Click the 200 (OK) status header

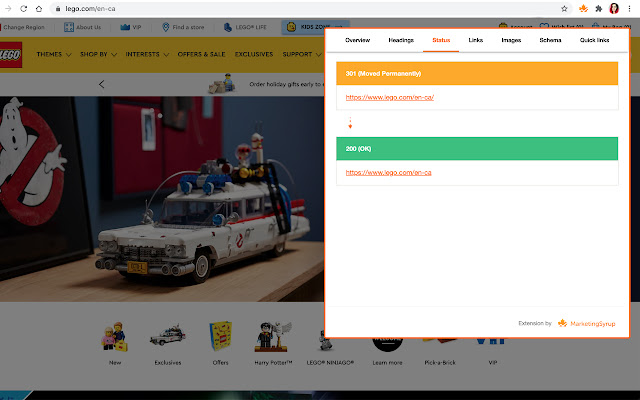pyautogui.click(x=477, y=149)
